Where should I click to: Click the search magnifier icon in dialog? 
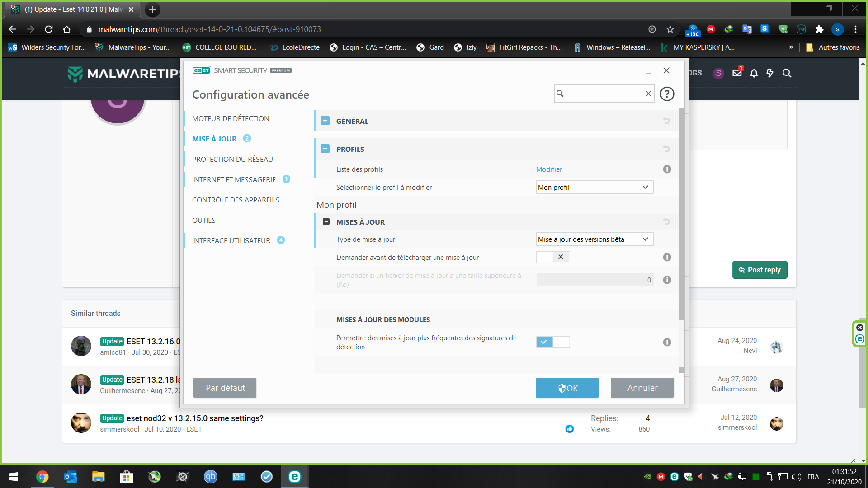tap(560, 94)
